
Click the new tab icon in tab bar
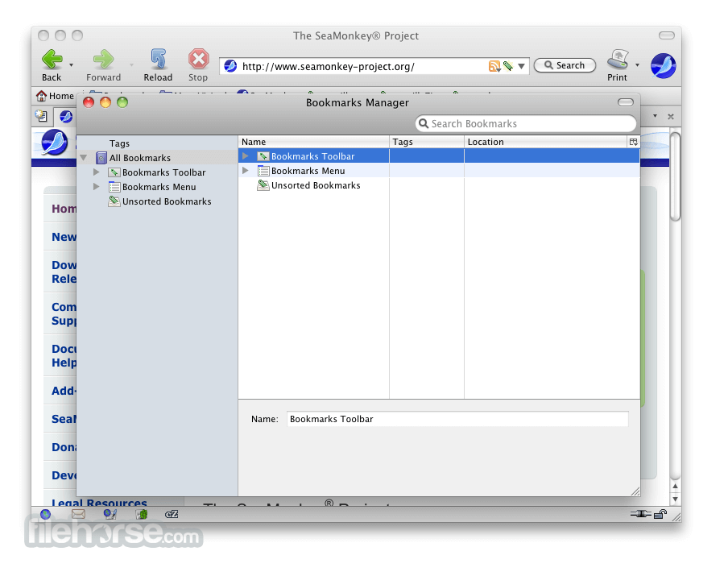coord(41,115)
